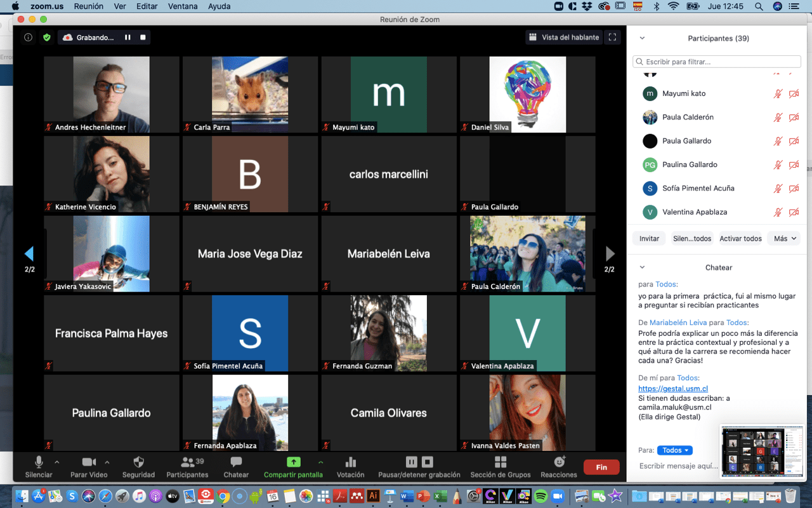Open the Reunión menu
812x508 pixels.
89,6
